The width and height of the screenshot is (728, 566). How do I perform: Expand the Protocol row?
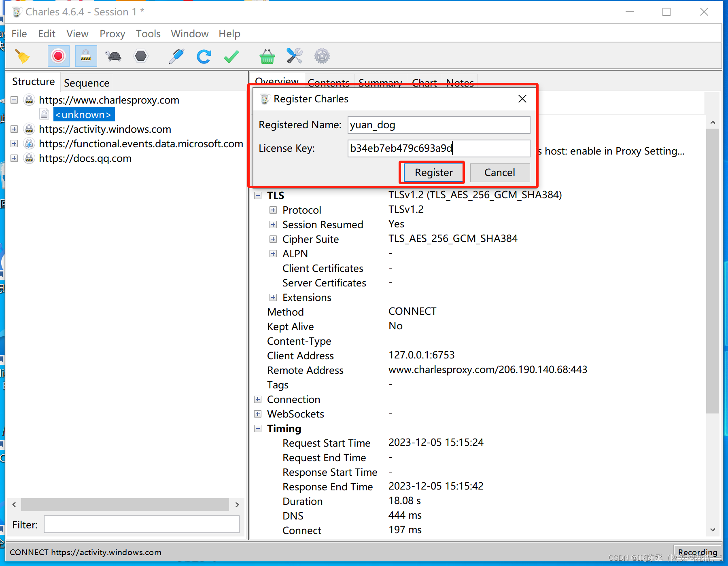[273, 210]
